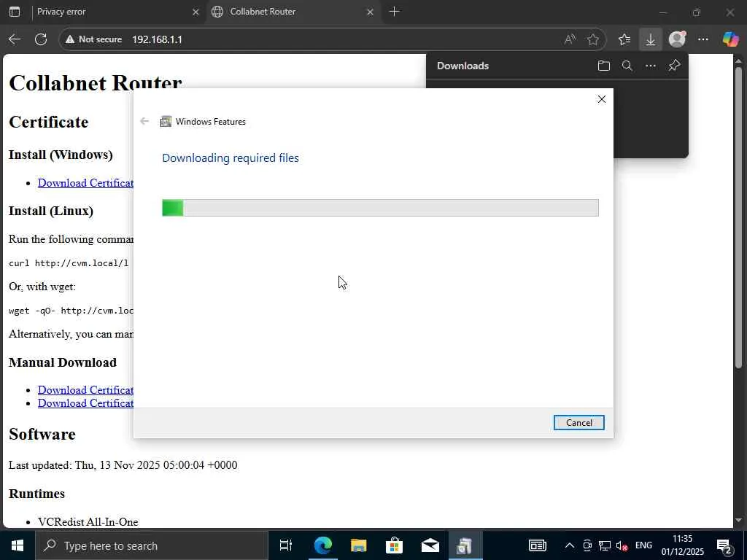
Task: Open Task View on taskbar
Action: [x=285, y=545]
